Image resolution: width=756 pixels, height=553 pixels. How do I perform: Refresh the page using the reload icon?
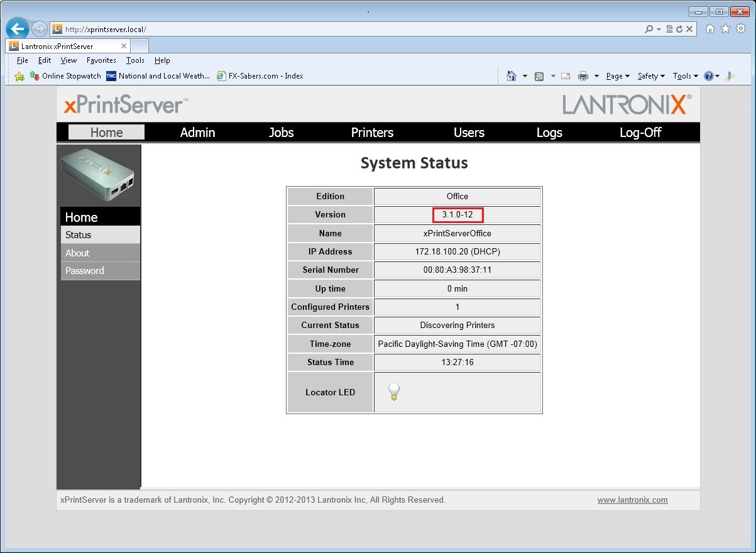pyautogui.click(x=679, y=29)
